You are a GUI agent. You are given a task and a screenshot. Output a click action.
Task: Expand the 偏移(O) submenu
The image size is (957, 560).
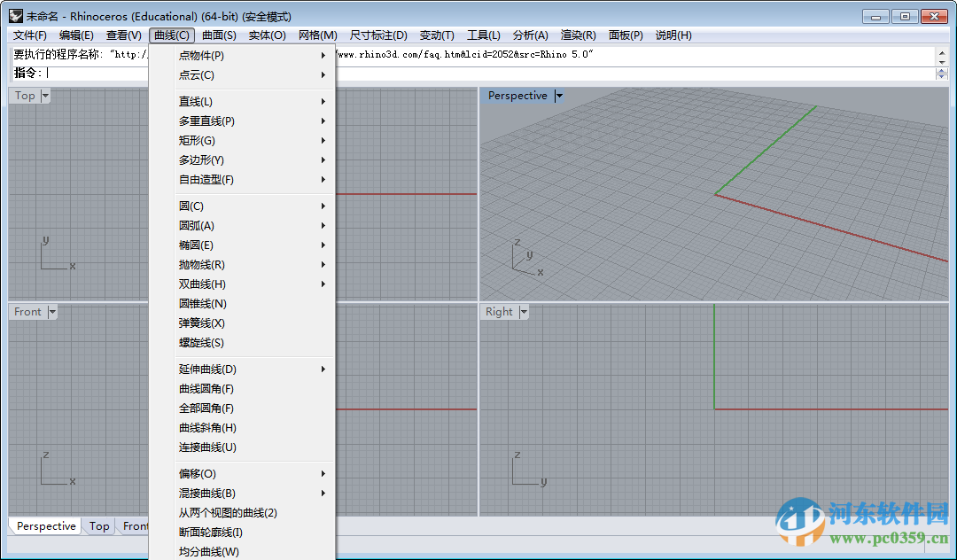pos(242,474)
